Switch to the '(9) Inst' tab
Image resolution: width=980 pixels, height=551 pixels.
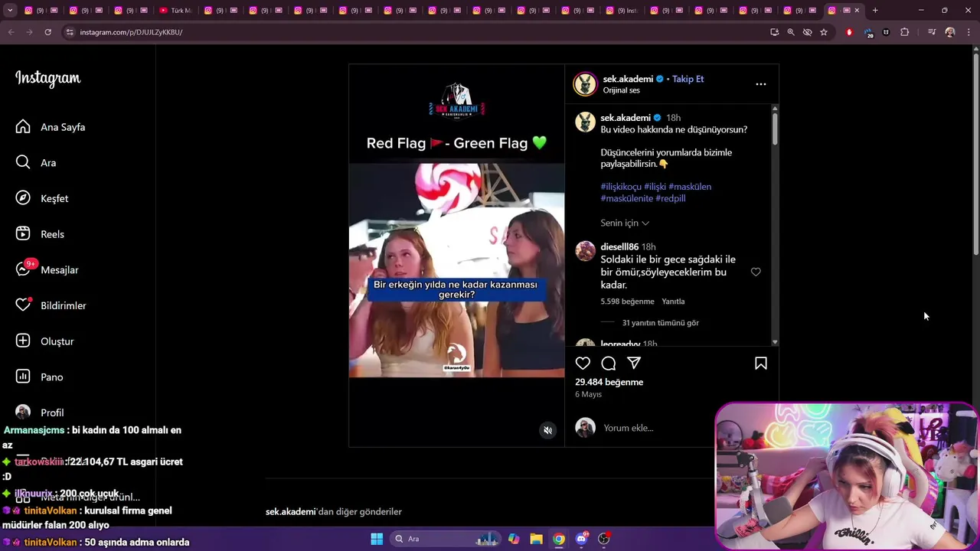pyautogui.click(x=622, y=11)
